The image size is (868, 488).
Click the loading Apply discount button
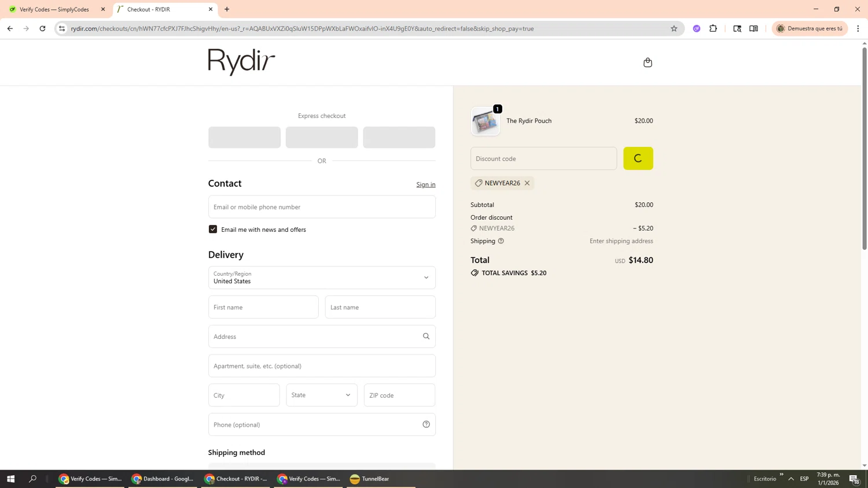pyautogui.click(x=638, y=158)
